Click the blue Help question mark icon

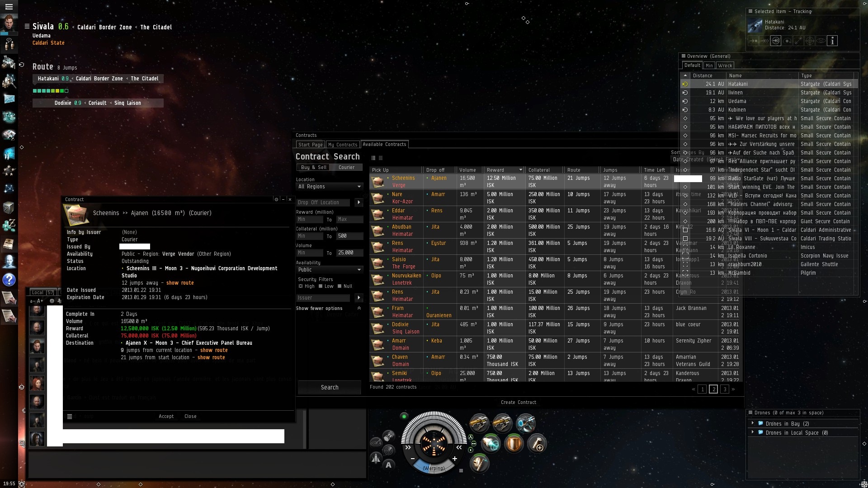[x=9, y=280]
